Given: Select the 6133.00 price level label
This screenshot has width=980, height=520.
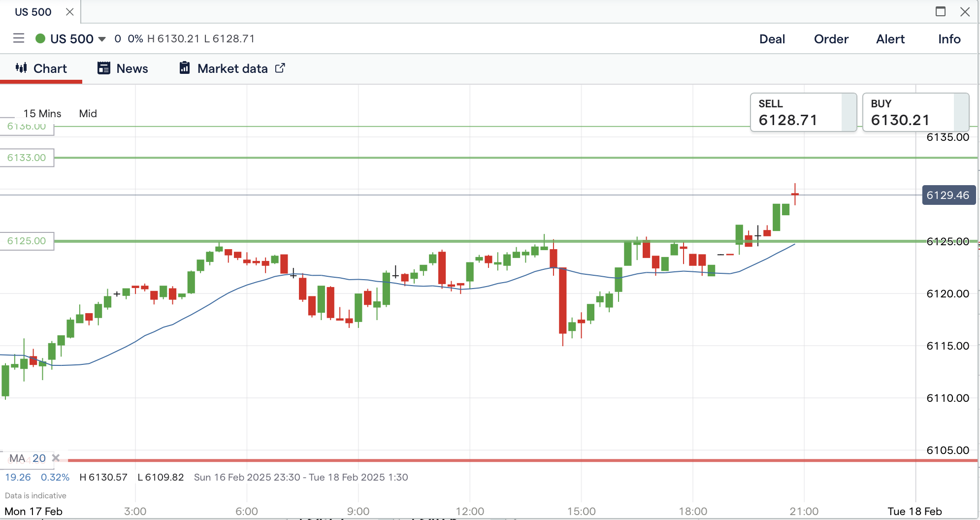Looking at the screenshot, I should tap(27, 158).
